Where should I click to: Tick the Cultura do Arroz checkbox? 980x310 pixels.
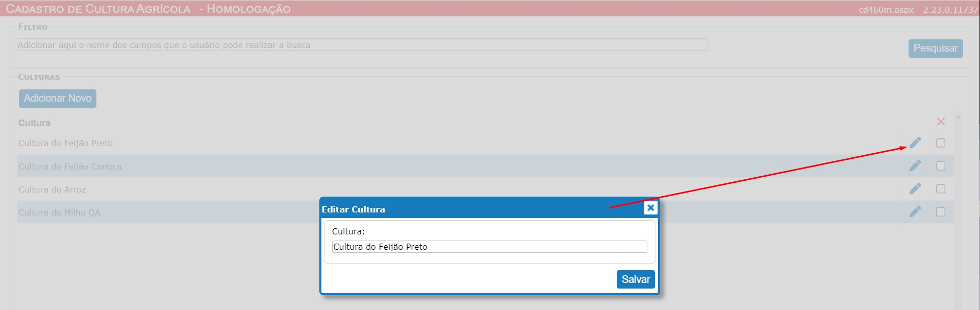tap(941, 189)
